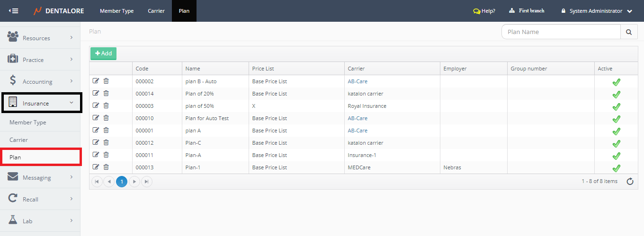
Task: Click trash icon for plan of 50%
Action: 106,105
